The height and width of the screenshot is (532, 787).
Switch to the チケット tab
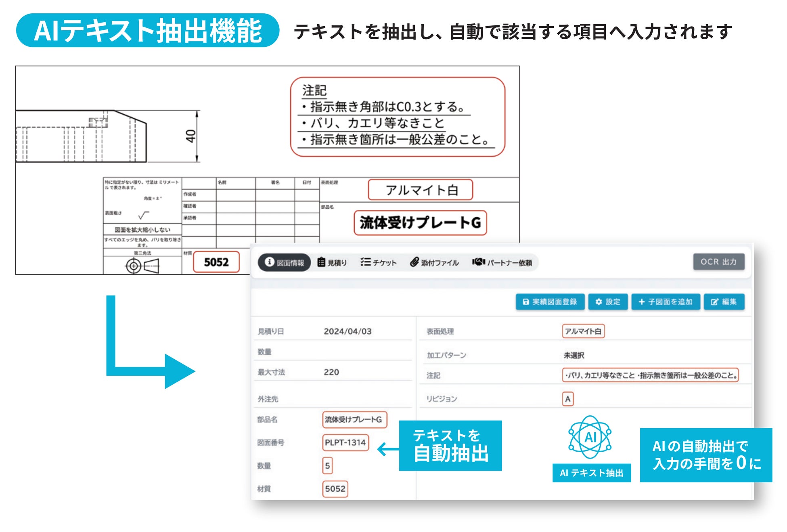coord(379,263)
